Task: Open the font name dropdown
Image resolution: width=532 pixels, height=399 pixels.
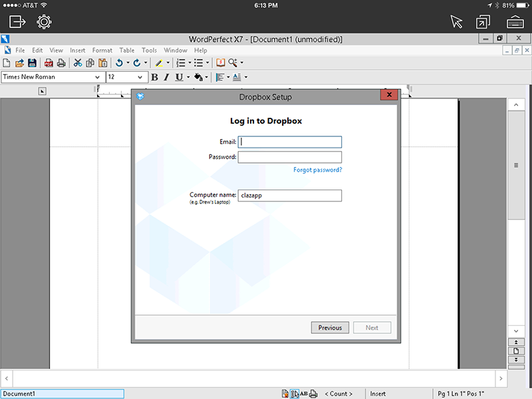Action: (x=97, y=77)
